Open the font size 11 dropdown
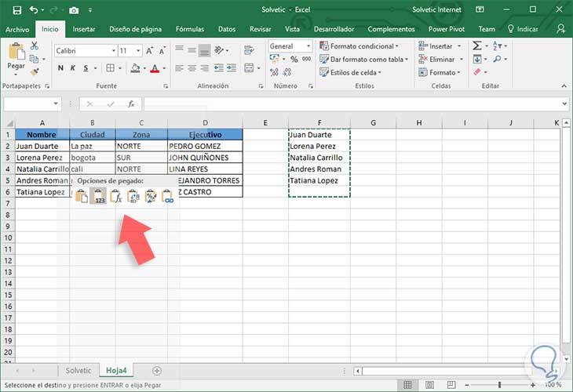Image resolution: width=573 pixels, height=392 pixels. click(138, 51)
